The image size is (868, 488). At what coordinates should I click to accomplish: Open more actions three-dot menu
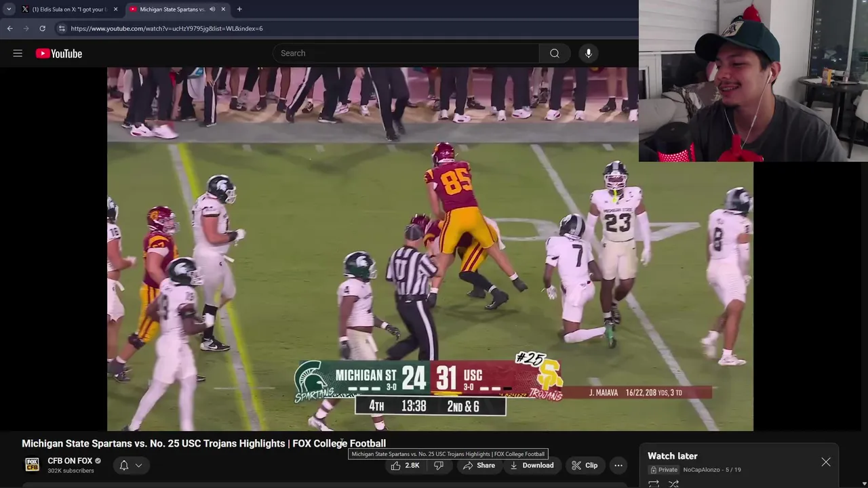[x=618, y=466]
